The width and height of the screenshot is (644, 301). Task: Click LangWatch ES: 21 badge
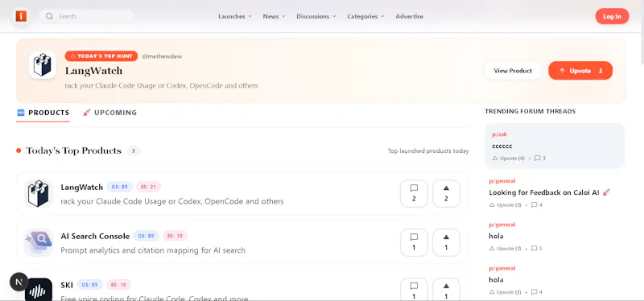point(149,187)
